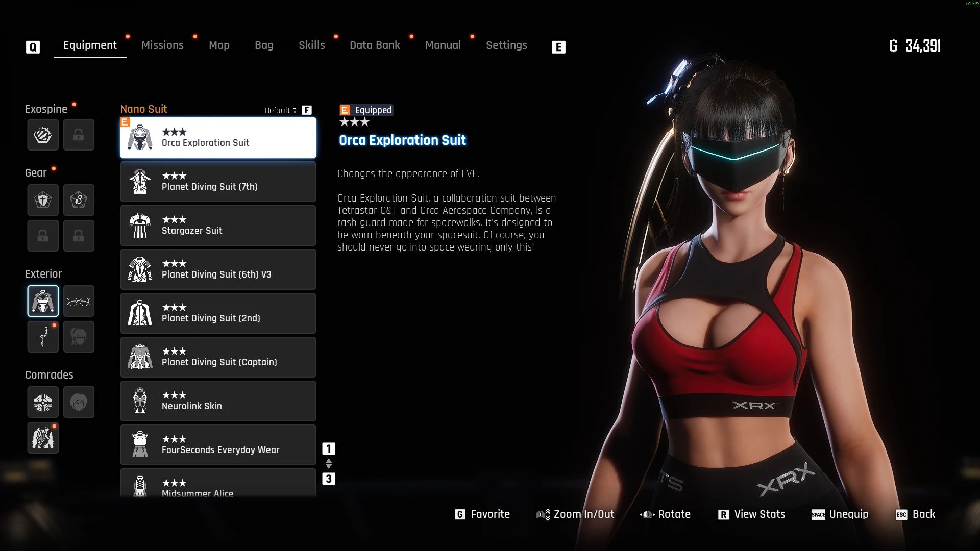Click the F key sort shortcut icon
Viewport: 980px width, 551px height.
coord(306,110)
